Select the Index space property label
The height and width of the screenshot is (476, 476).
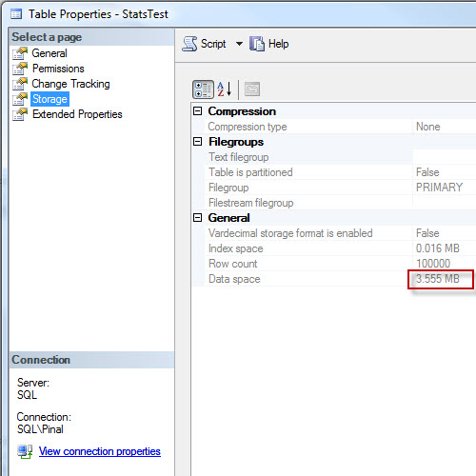pyautogui.click(x=236, y=248)
